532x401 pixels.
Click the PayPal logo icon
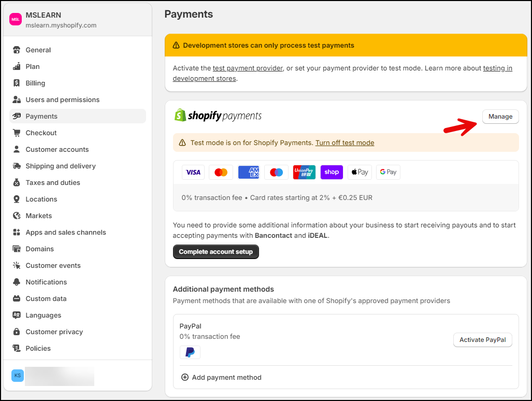(x=190, y=352)
